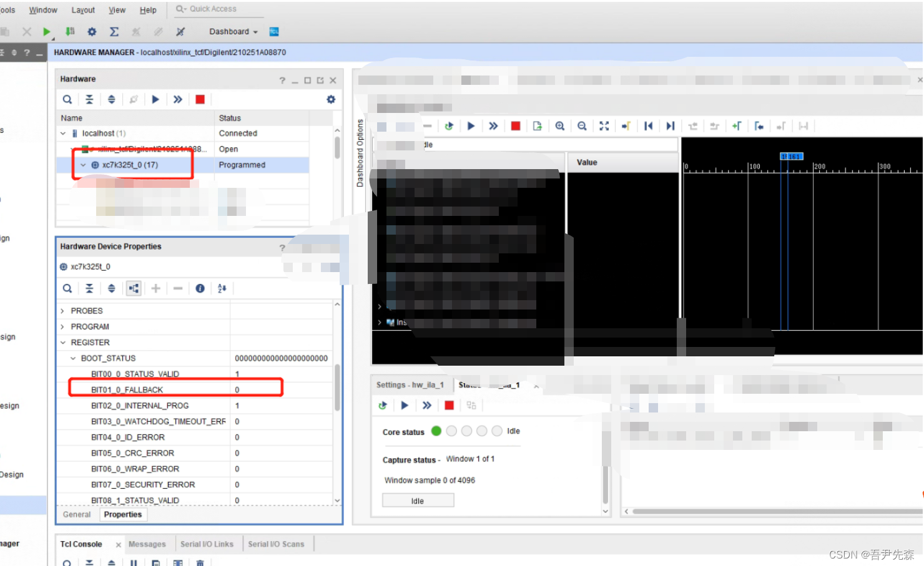Expand the PROBES section
Image resolution: width=924 pixels, height=566 pixels.
[x=62, y=310]
